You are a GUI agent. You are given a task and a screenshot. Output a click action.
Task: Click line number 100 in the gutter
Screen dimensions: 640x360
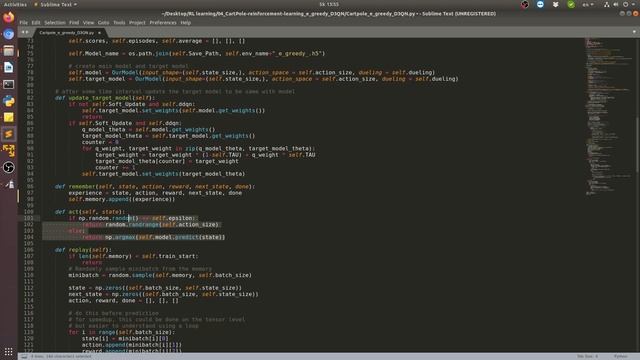click(x=29, y=212)
